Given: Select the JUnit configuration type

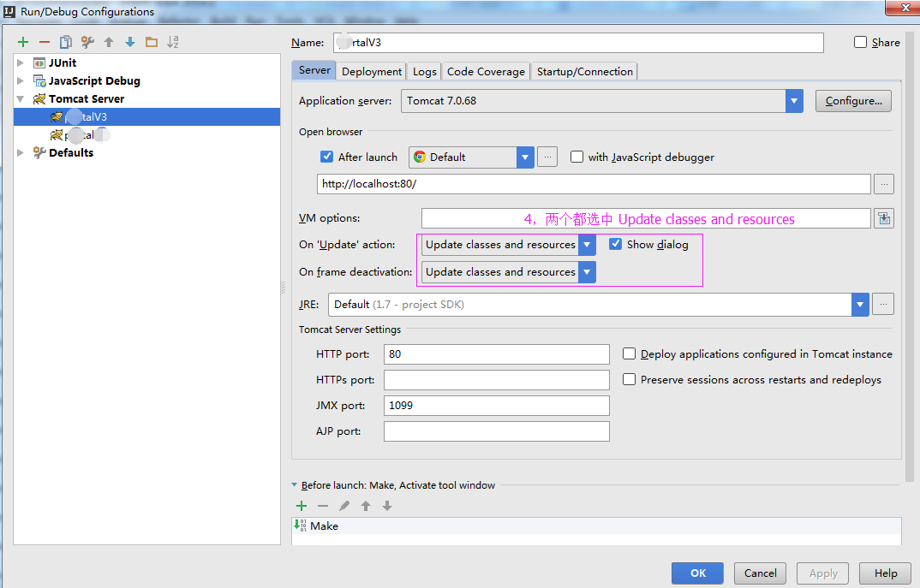Looking at the screenshot, I should coord(63,62).
